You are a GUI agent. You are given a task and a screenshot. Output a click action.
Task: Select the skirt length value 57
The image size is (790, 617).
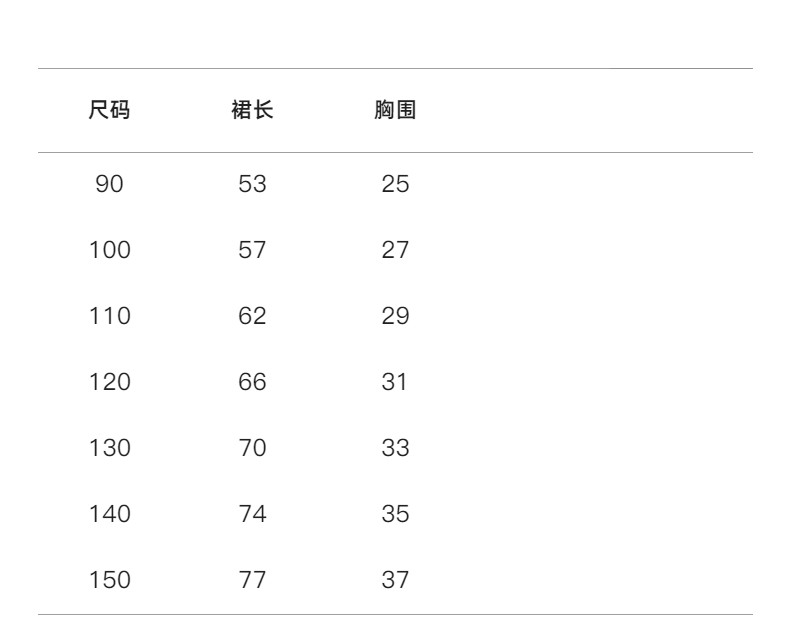tap(252, 250)
